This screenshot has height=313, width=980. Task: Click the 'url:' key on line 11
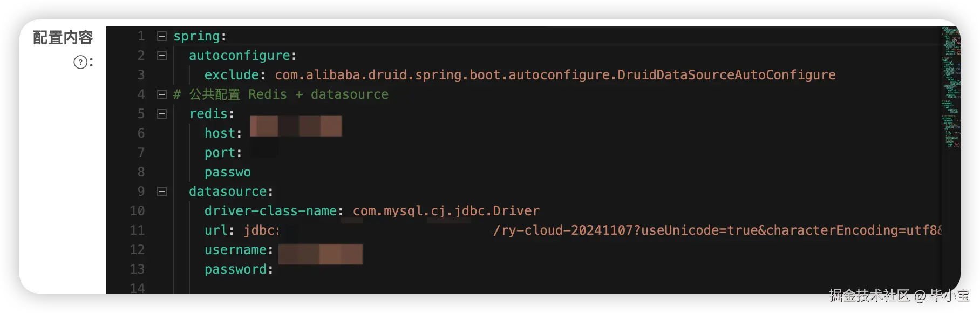219,230
